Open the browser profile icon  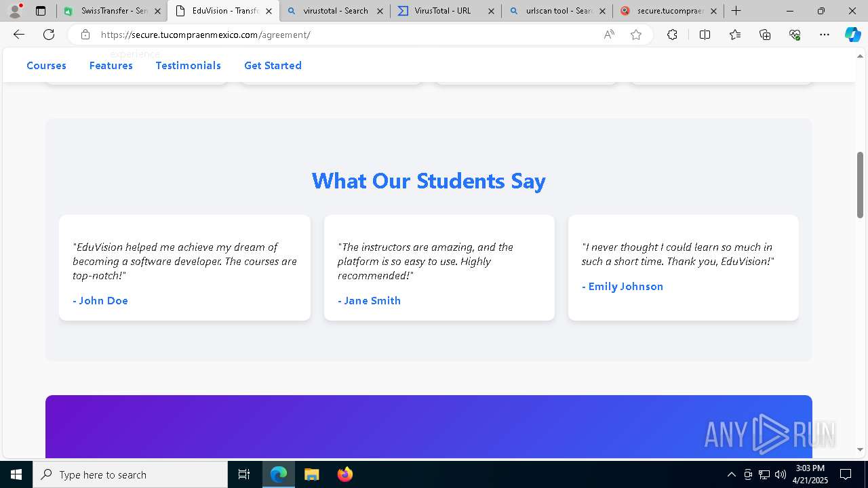pos(15,11)
